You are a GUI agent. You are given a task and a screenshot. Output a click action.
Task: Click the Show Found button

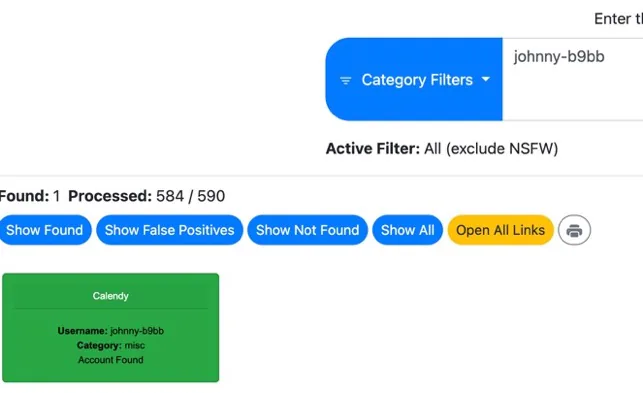44,230
